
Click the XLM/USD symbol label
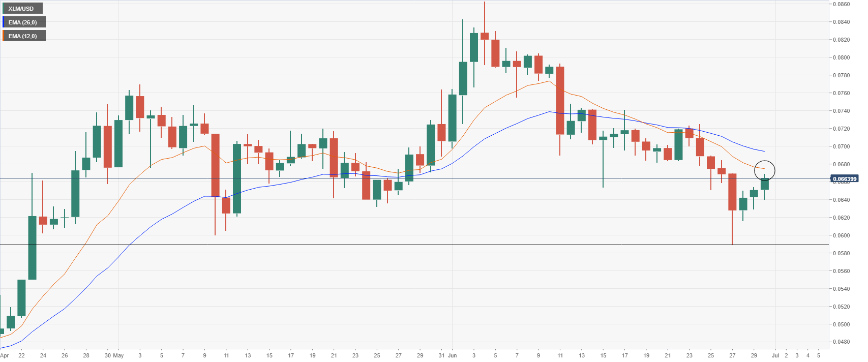[21, 9]
